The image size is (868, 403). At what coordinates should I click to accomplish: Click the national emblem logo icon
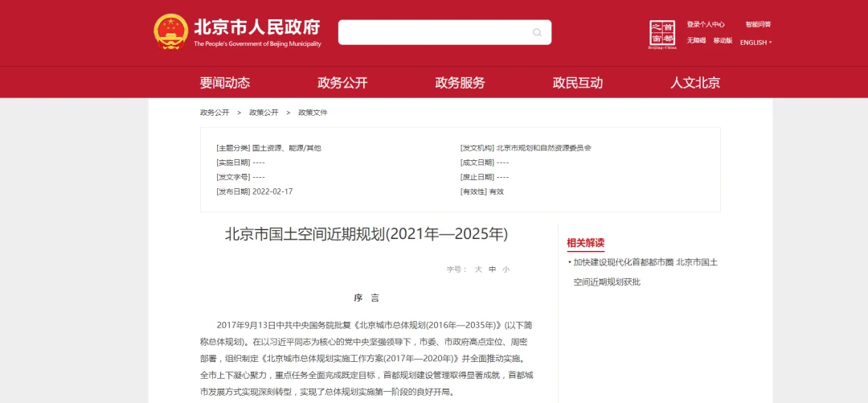pyautogui.click(x=170, y=32)
